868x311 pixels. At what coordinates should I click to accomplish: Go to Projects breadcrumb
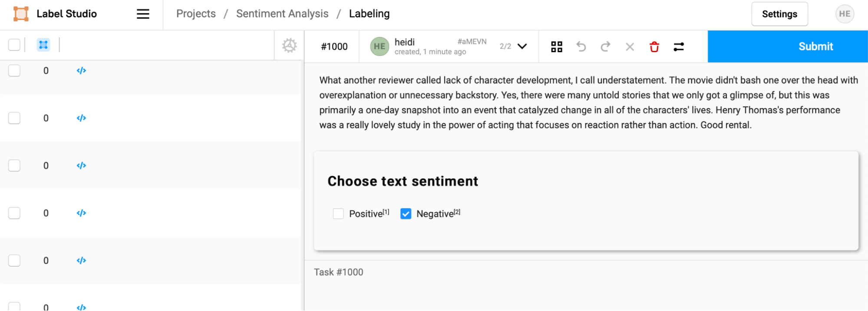pyautogui.click(x=196, y=14)
